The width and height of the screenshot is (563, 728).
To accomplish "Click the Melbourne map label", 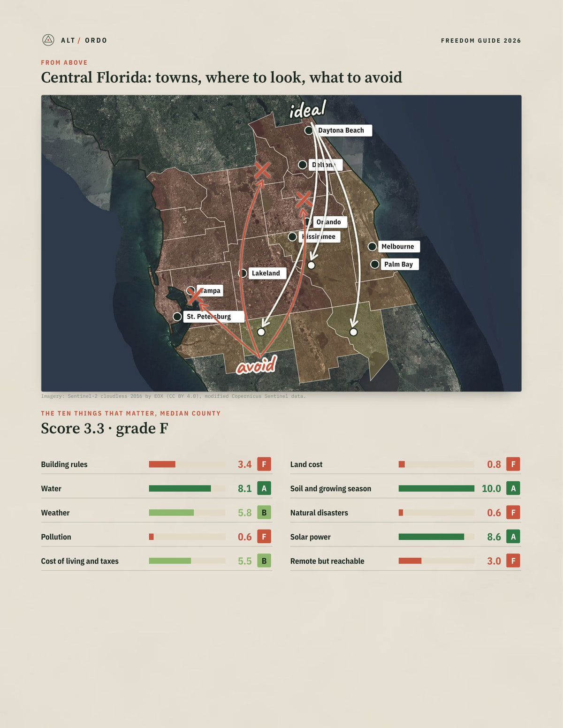I will pos(399,246).
